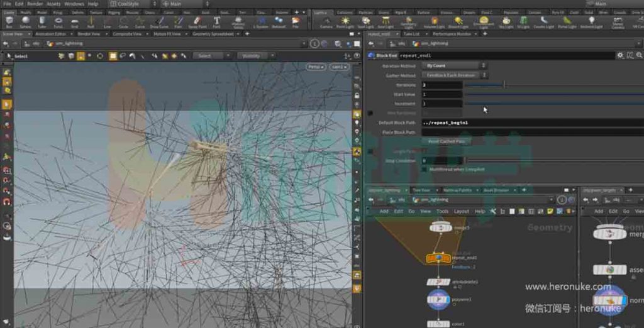This screenshot has height=328, width=644.
Task: Open the Windows menu
Action: tap(74, 4)
